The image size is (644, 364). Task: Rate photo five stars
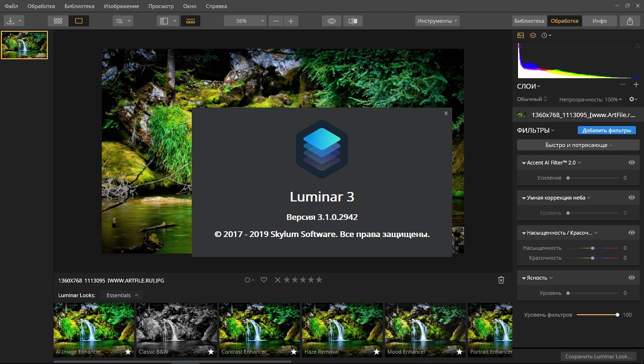coord(319,280)
